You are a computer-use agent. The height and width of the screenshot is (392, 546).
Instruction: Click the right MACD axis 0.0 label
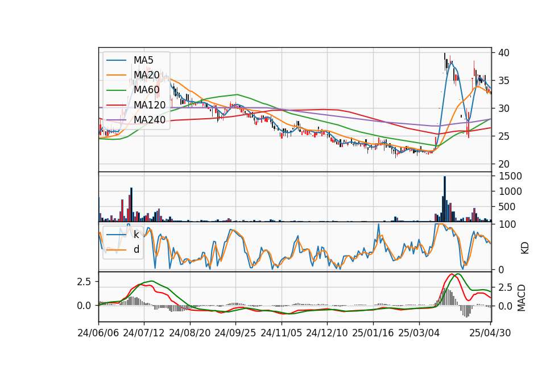[505, 306]
